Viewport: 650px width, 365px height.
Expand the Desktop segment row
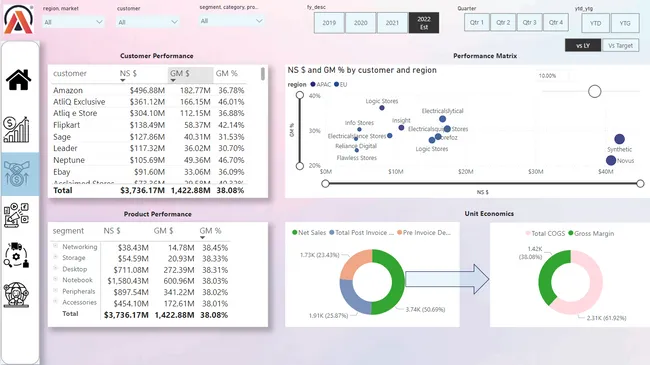point(56,268)
